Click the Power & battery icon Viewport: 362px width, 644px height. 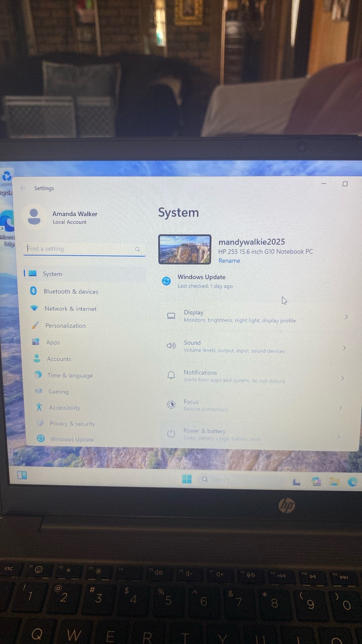coord(171,434)
